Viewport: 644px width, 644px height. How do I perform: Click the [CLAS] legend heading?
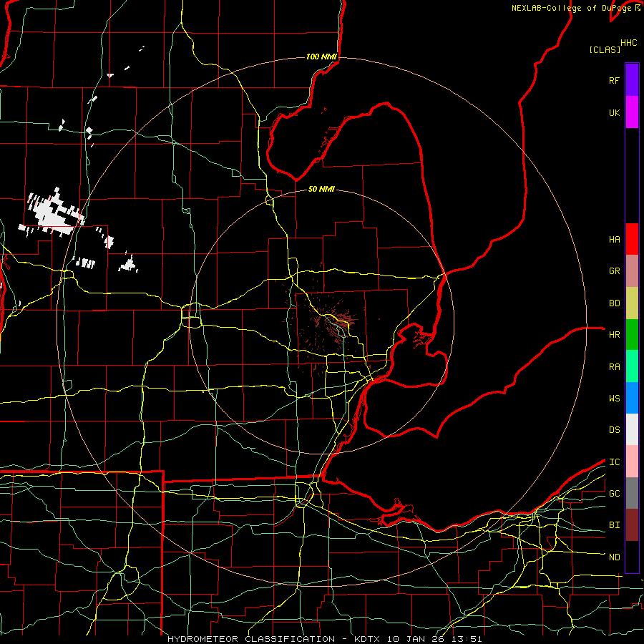604,49
